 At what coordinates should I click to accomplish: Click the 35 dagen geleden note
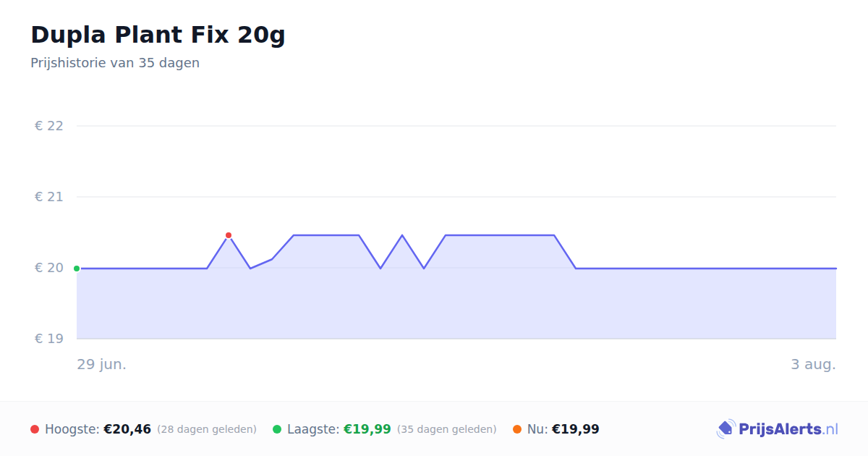(447, 429)
